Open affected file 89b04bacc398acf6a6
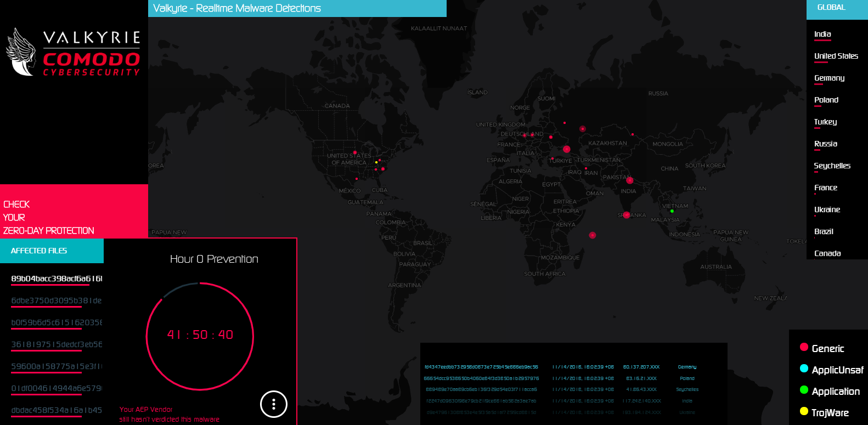 point(57,279)
